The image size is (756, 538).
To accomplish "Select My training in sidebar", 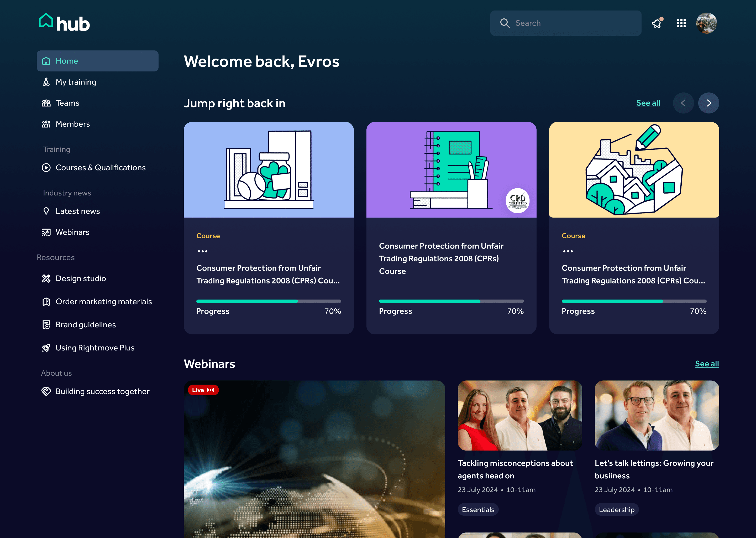I will tap(76, 82).
